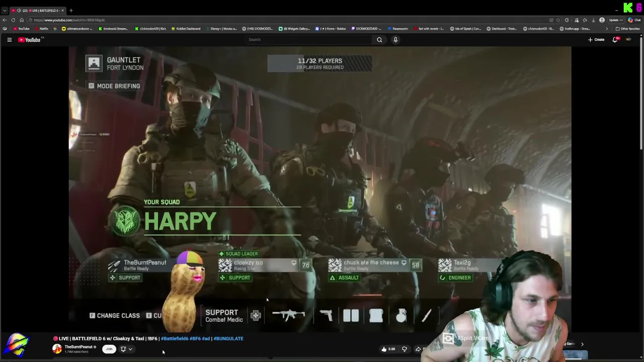Open Copilot Chat in browser toolbar
Screen dimensions: 644x362
(x=634, y=20)
